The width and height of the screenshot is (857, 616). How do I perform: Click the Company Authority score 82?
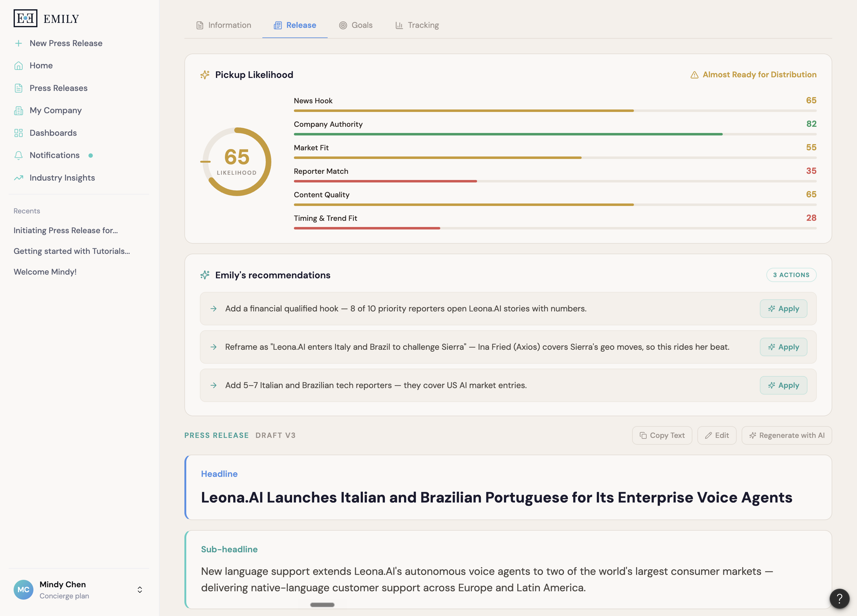[811, 124]
